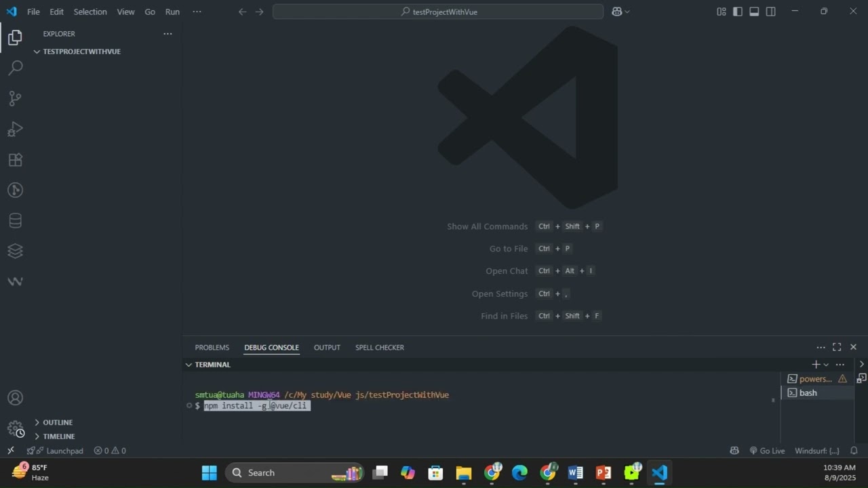Viewport: 868px width, 488px height.
Task: Open the Search view in activity bar
Action: pos(15,68)
